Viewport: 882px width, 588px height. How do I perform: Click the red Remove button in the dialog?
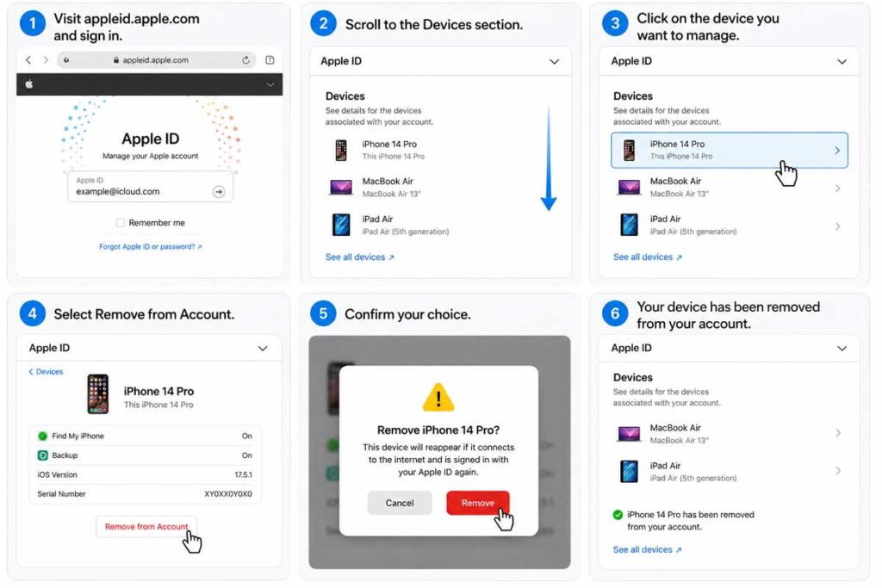478,503
